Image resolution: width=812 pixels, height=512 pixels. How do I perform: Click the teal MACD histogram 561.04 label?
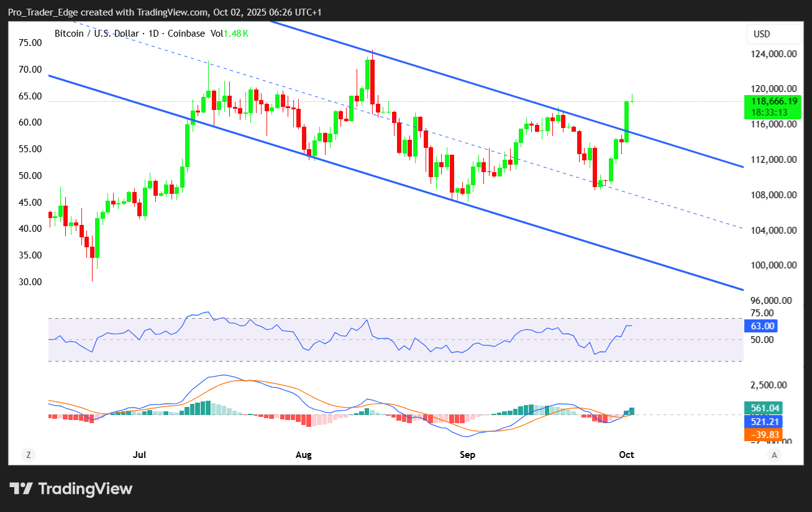click(x=764, y=408)
